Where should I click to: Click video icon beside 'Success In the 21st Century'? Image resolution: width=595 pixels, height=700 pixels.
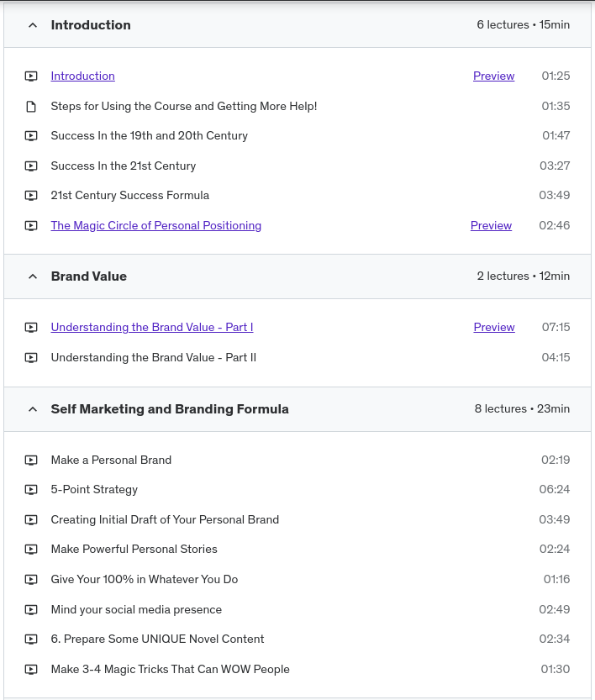pos(31,166)
